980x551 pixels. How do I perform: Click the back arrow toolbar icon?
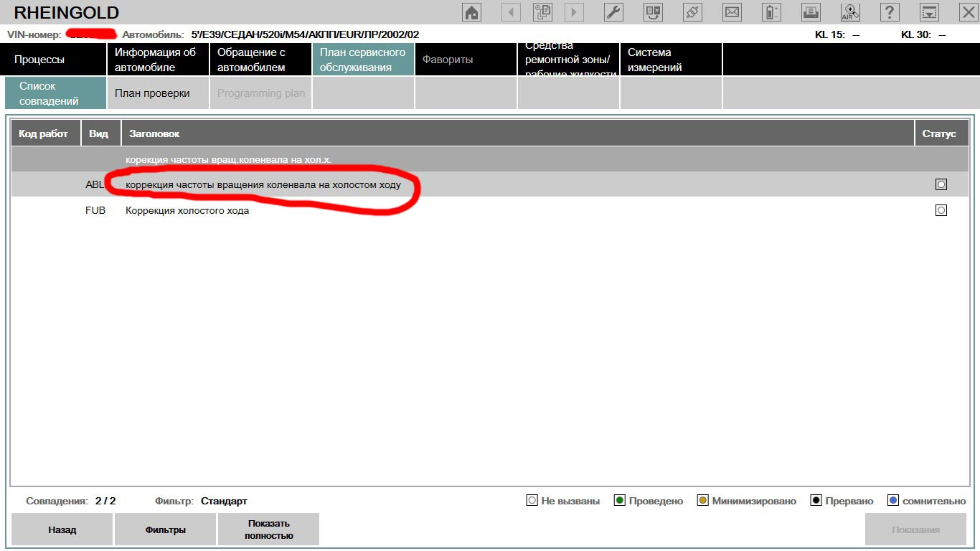(511, 12)
